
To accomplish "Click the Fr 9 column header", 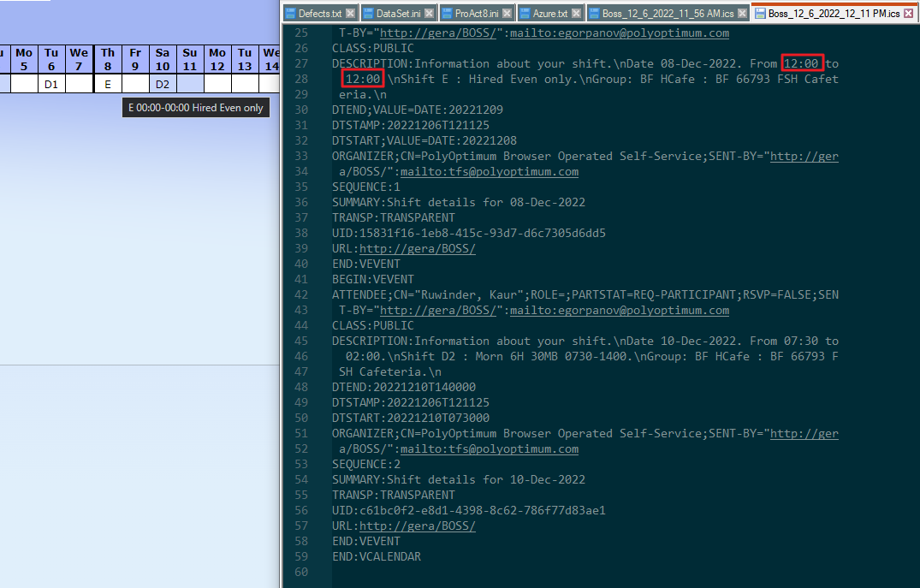I will 135,59.
